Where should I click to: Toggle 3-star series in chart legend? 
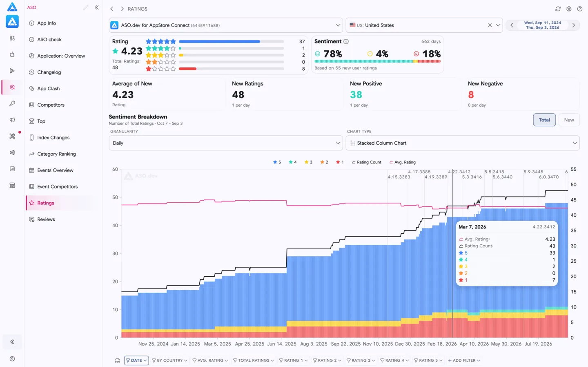point(308,162)
